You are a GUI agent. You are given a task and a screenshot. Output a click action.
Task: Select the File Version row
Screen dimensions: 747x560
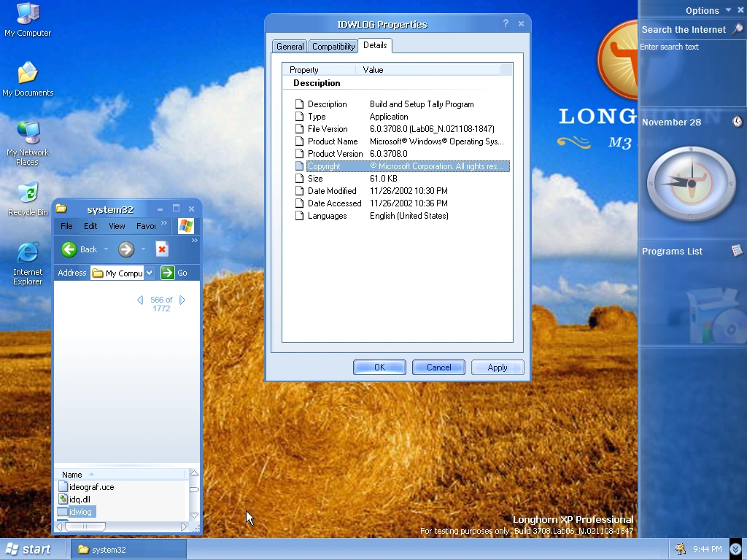[x=402, y=128]
